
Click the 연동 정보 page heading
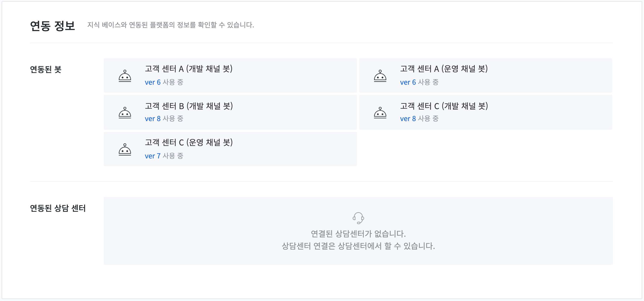coord(52,25)
